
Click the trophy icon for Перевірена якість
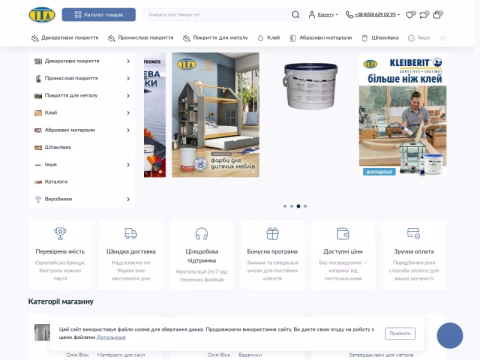coord(60,233)
